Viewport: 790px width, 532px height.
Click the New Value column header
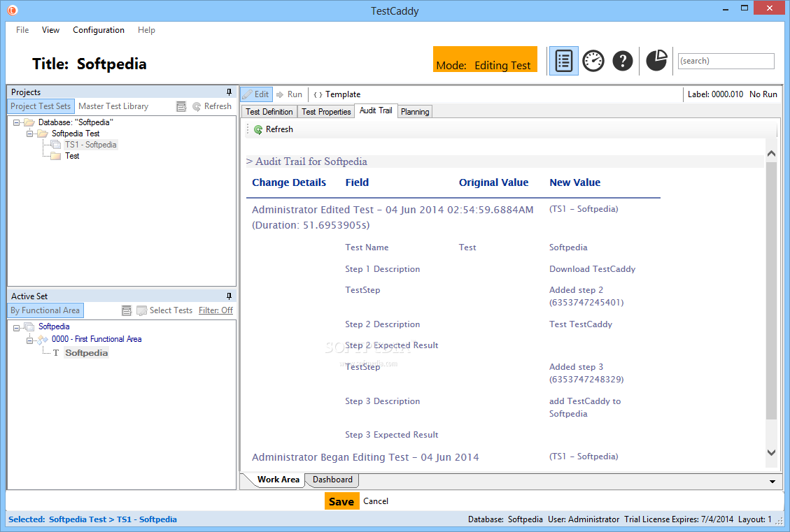pyautogui.click(x=575, y=182)
